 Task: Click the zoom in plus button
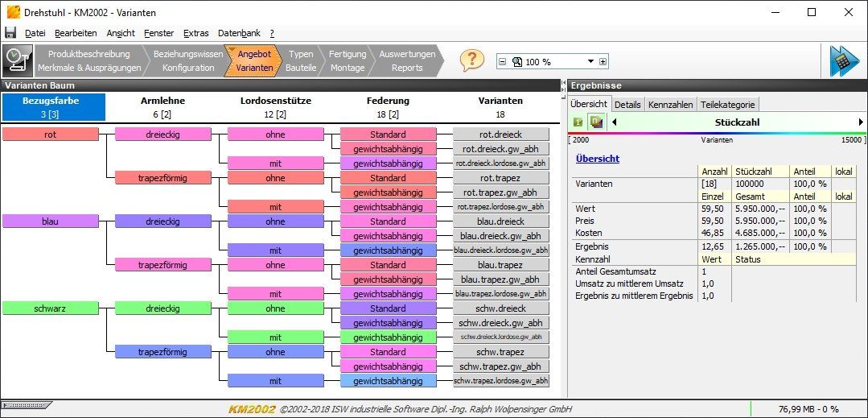coord(603,62)
